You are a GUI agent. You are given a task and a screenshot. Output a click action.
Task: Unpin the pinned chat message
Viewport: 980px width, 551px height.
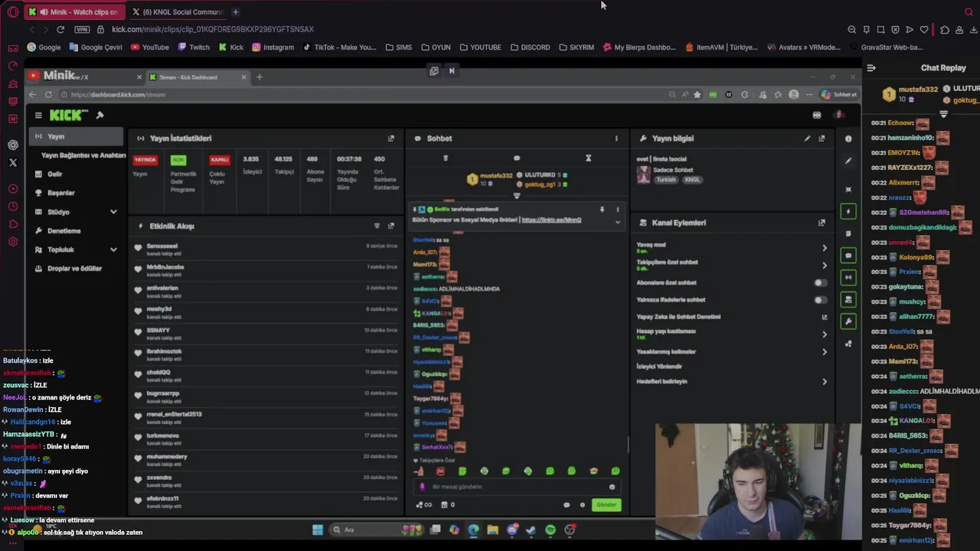coord(602,209)
